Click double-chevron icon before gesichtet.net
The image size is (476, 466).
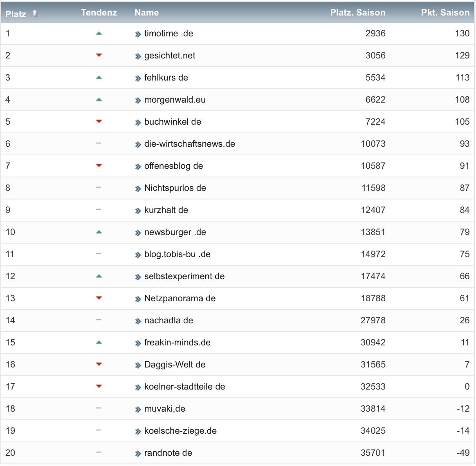[x=138, y=56]
